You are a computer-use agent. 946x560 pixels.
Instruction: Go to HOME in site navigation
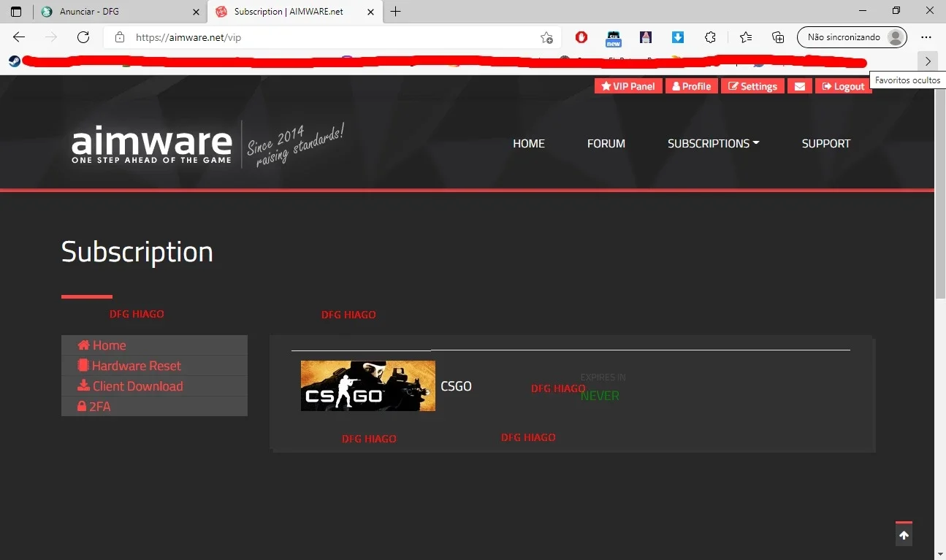pos(529,144)
